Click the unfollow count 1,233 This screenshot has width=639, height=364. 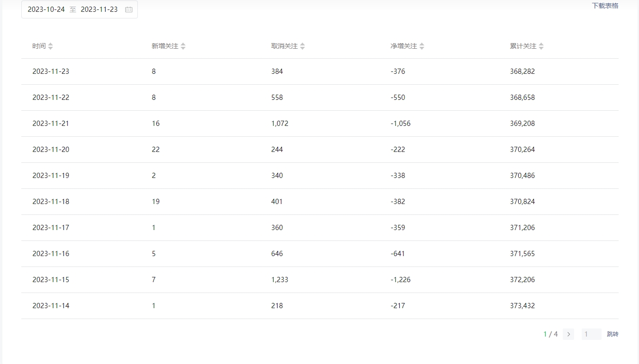pos(280,280)
